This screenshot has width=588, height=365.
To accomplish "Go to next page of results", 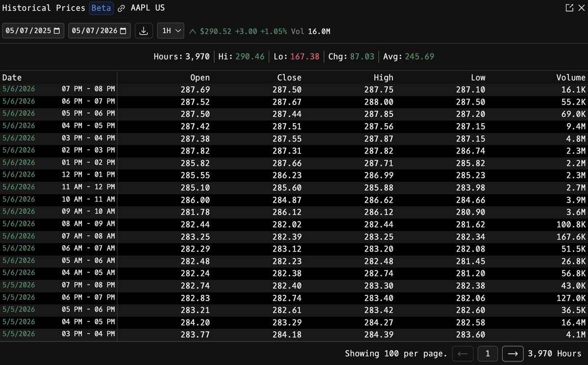I will click(x=513, y=353).
